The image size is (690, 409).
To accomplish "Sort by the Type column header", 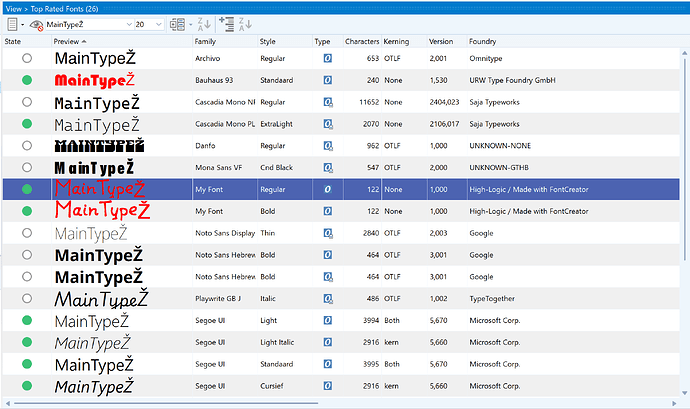I will point(327,41).
